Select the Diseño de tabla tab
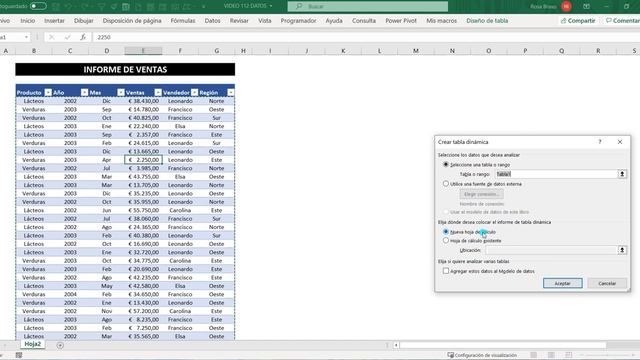640x360 pixels. 487,20
